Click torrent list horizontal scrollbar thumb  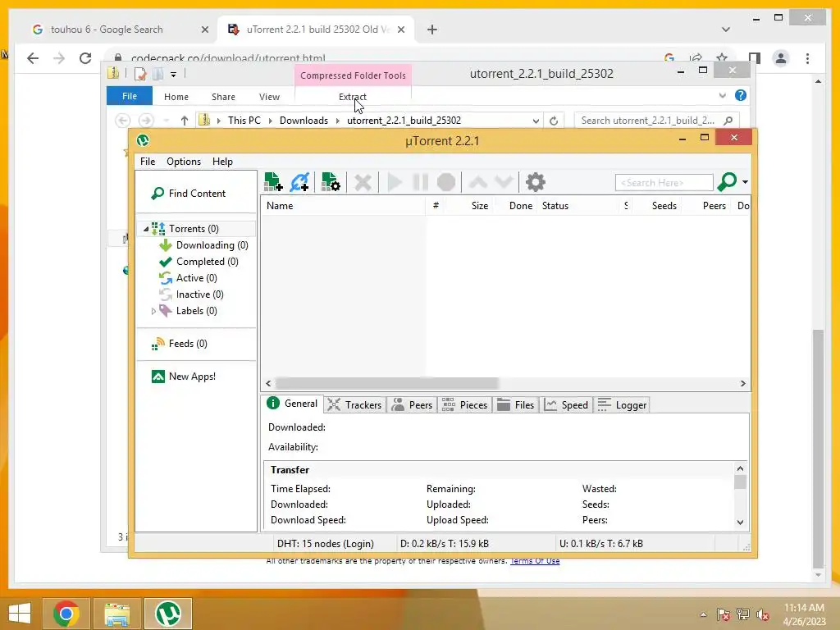[387, 384]
